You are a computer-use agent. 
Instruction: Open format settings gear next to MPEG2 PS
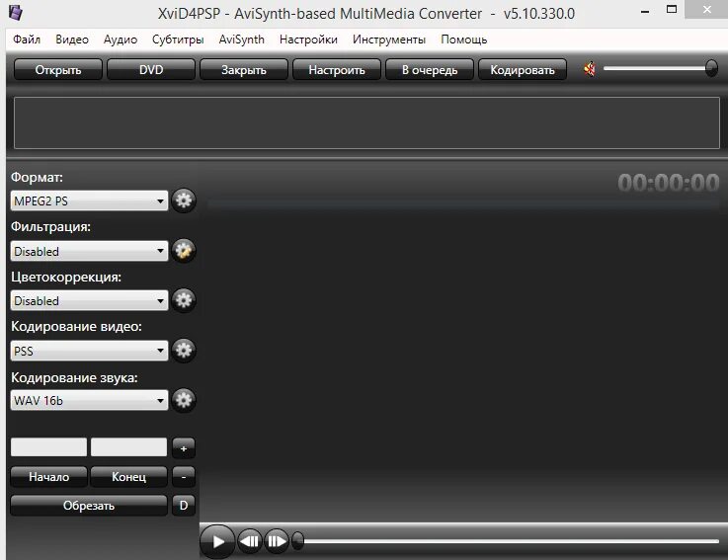(184, 200)
